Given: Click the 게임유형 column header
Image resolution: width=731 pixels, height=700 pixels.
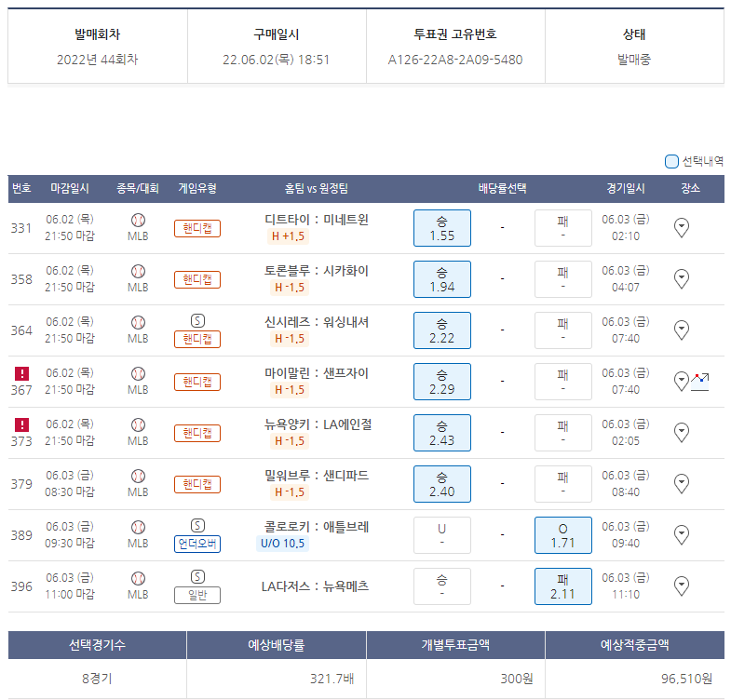Looking at the screenshot, I should [x=197, y=188].
